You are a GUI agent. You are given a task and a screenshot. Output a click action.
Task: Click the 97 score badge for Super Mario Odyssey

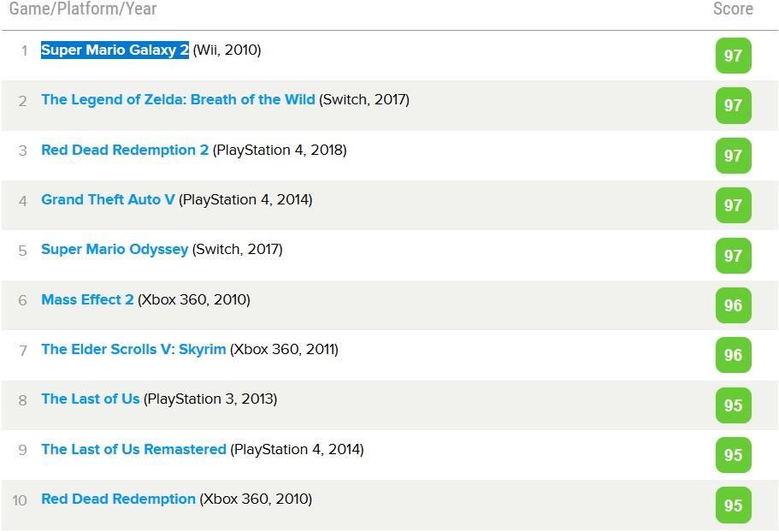pos(734,256)
